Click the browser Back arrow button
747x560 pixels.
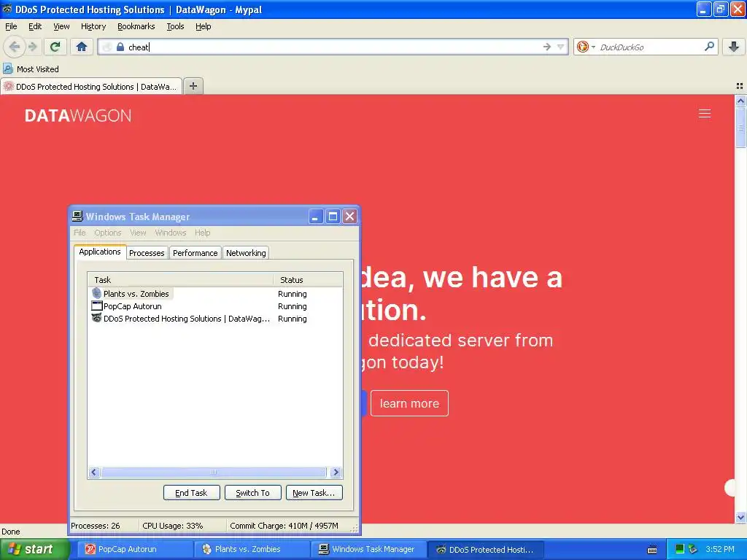click(15, 47)
